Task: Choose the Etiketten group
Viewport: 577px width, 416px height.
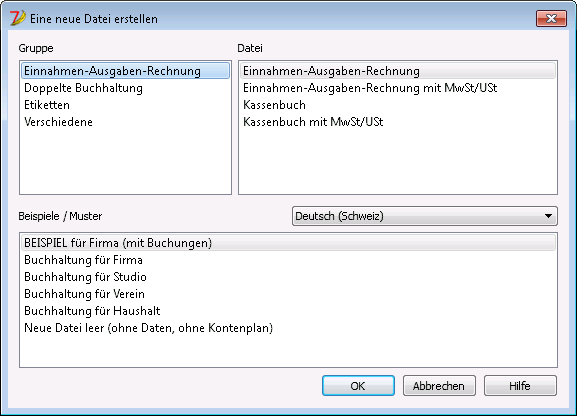Action: tap(125, 105)
